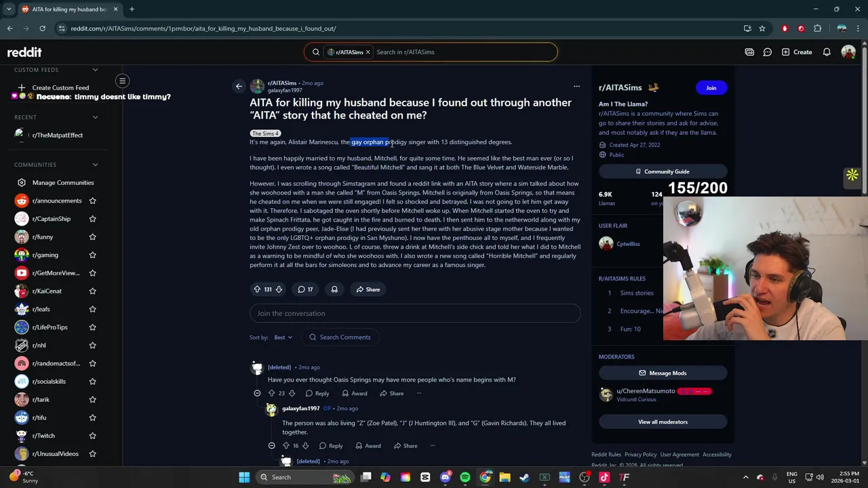The image size is (868, 488).
Task: Open Windows Start menu
Action: (244, 477)
